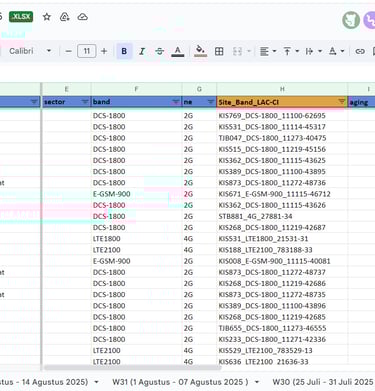Open the Calibri font dropdown
The width and height of the screenshot is (375, 391).
coord(30,51)
